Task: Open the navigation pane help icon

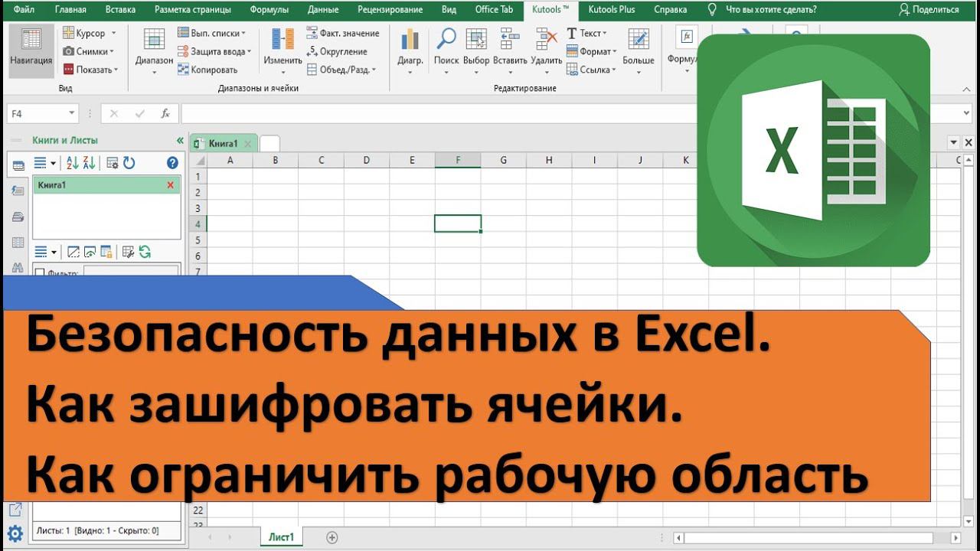Action: (172, 163)
